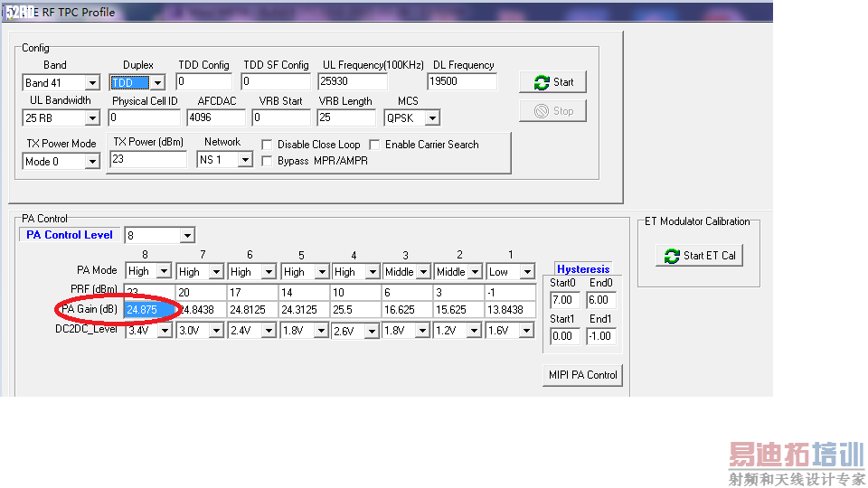Click the PA Control Level label

[x=70, y=235]
